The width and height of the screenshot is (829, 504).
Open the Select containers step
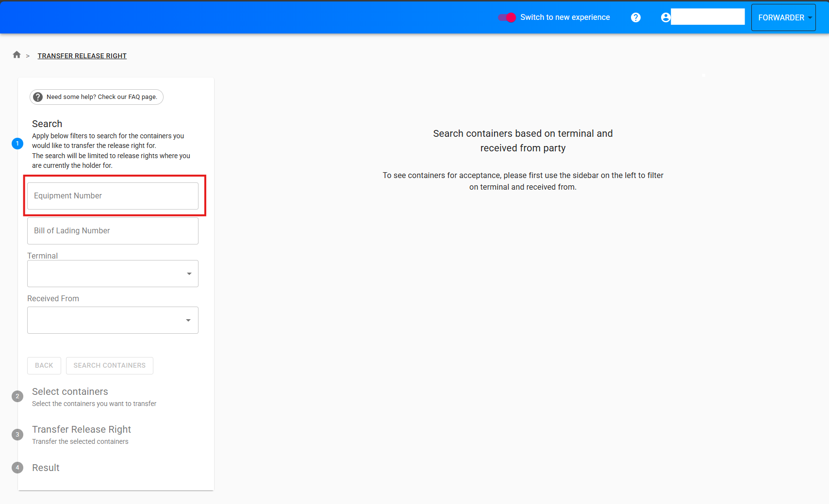[70, 391]
